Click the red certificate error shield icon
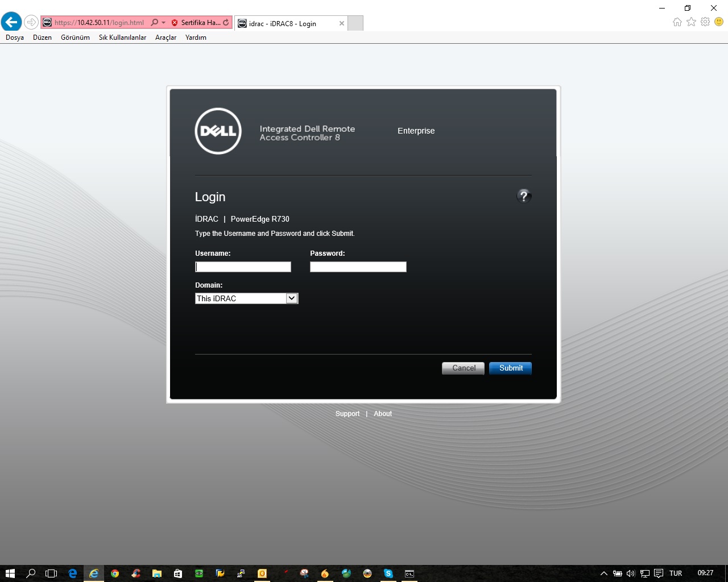The height and width of the screenshot is (582, 728). tap(175, 23)
